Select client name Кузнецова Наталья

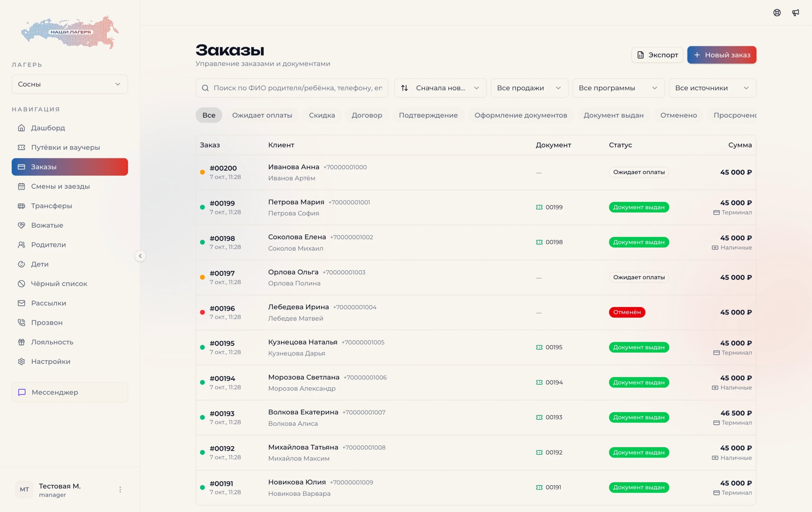302,342
